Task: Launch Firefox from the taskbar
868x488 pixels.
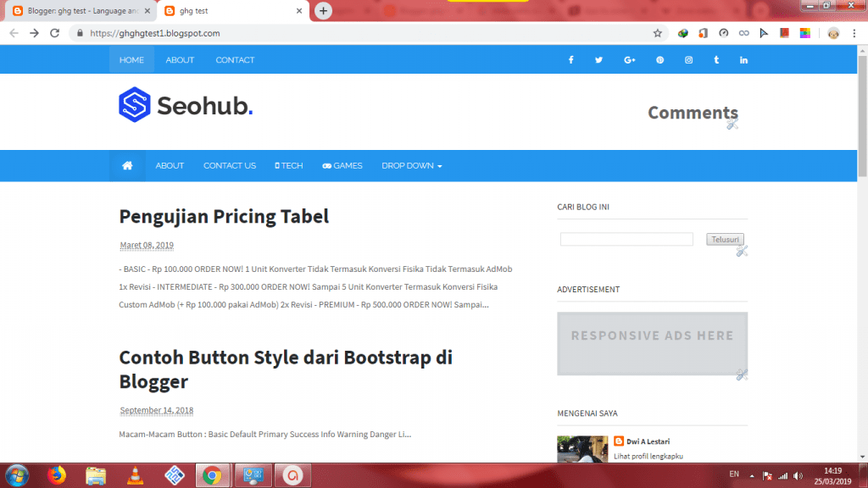Action: [x=57, y=475]
